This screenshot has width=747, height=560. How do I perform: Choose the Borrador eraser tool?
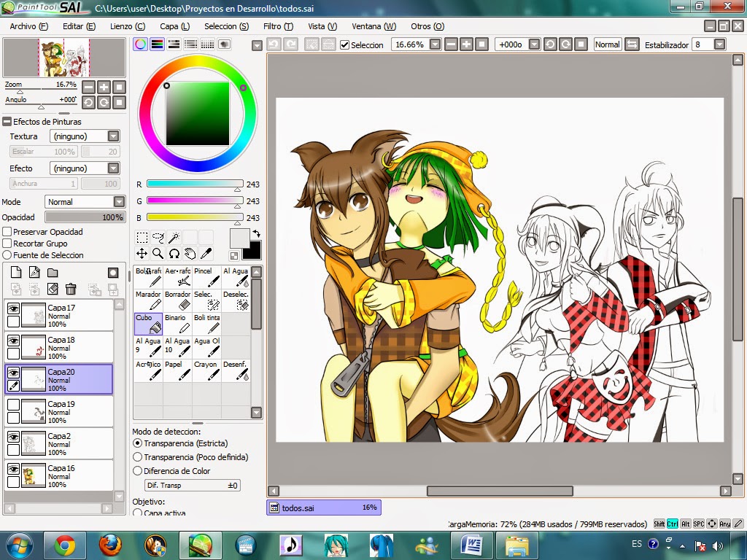tap(178, 300)
